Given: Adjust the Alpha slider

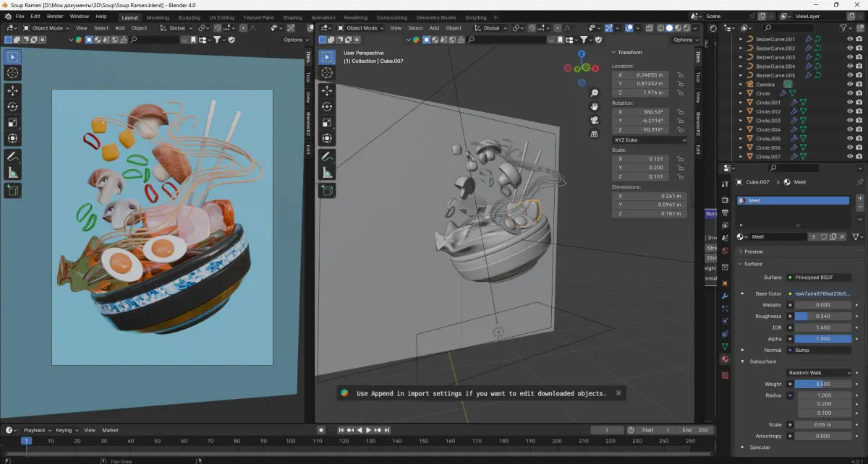Looking at the screenshot, I should (822, 339).
